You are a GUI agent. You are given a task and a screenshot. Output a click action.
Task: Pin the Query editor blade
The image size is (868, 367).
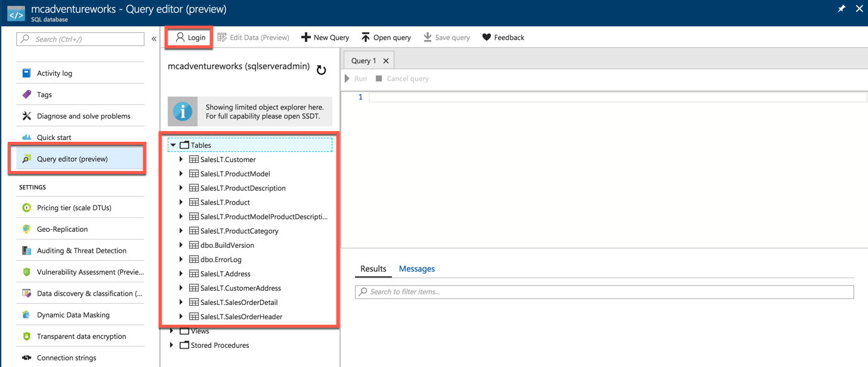pyautogui.click(x=842, y=8)
